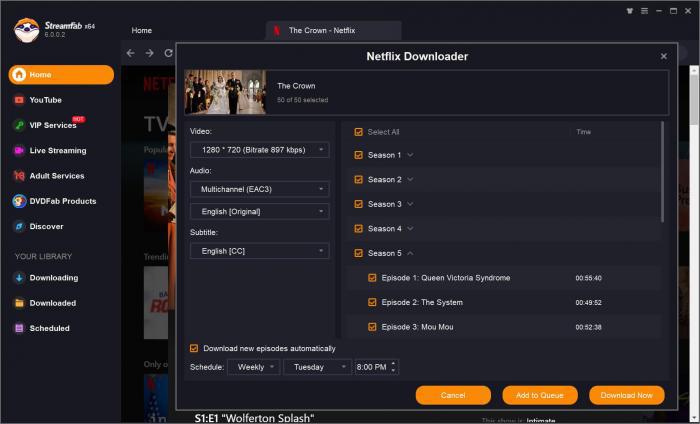Open the Tuesday day dropdown
Screen dimensions: 700x424
[317, 367]
